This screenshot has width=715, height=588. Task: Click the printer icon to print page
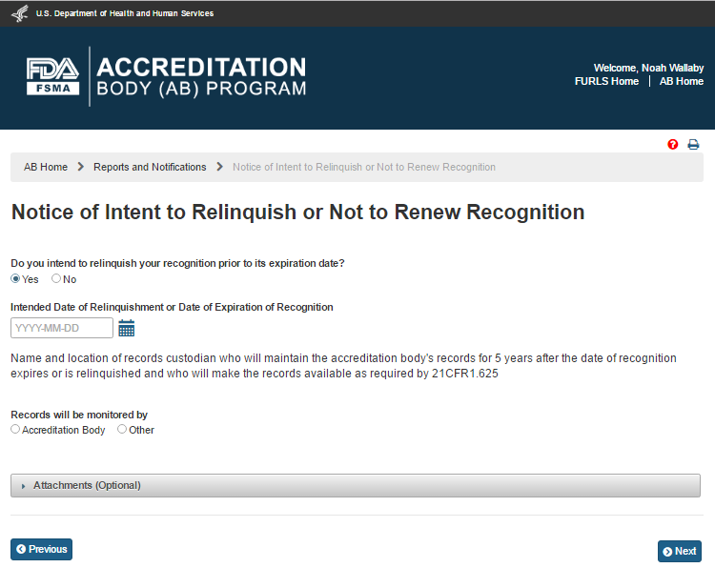click(x=693, y=145)
